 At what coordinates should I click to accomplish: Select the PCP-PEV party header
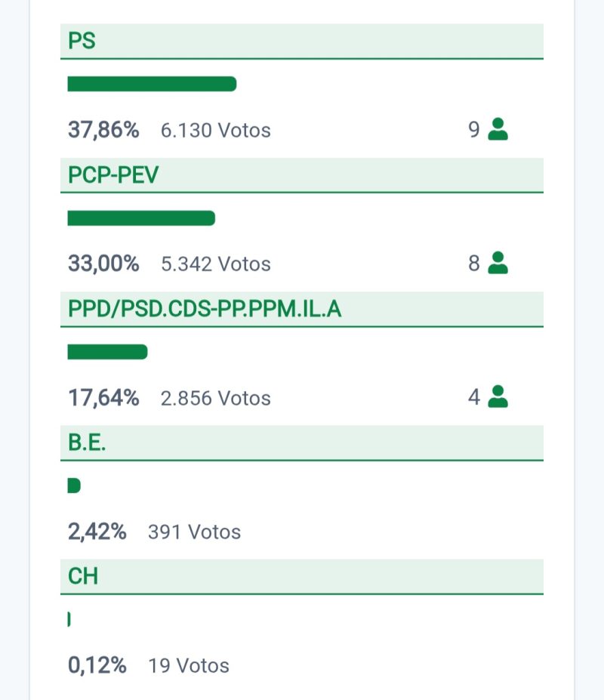pyautogui.click(x=301, y=174)
